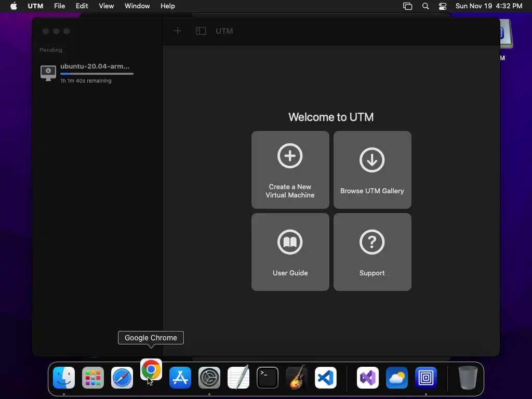This screenshot has height=399, width=532.
Task: Open Finder from the Dock
Action: [64, 378]
